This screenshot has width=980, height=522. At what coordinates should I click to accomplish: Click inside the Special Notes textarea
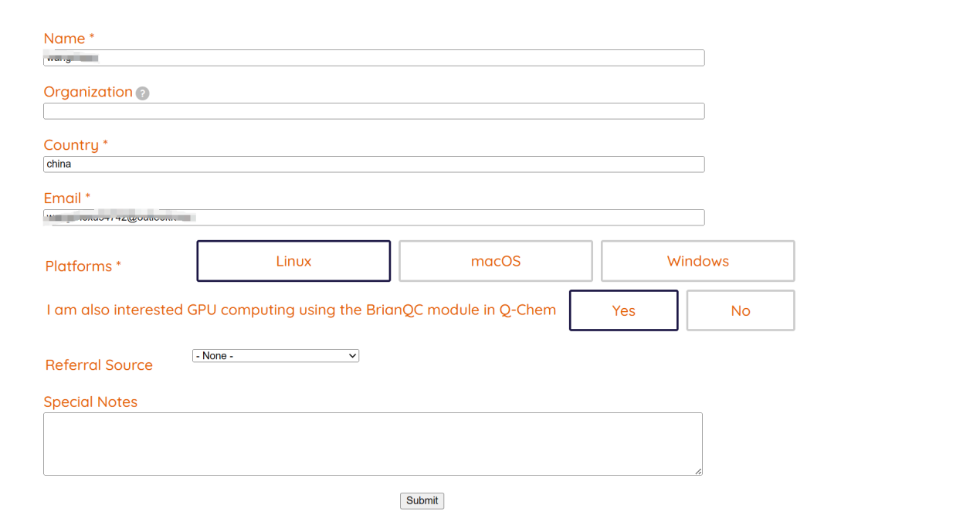coord(372,444)
